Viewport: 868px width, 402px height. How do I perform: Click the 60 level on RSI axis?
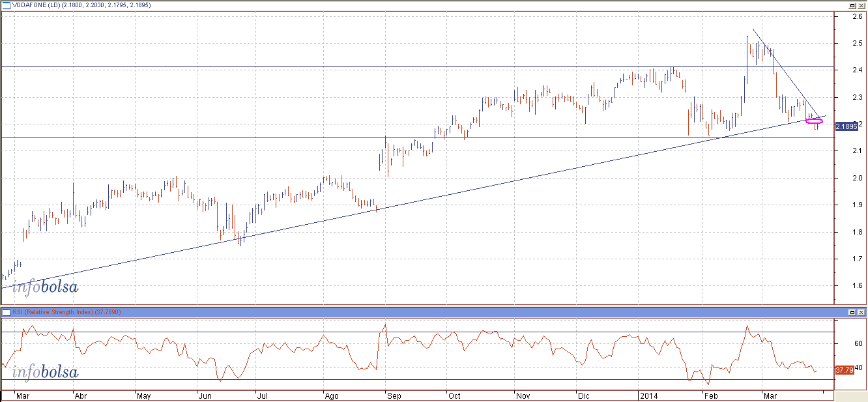tap(859, 344)
